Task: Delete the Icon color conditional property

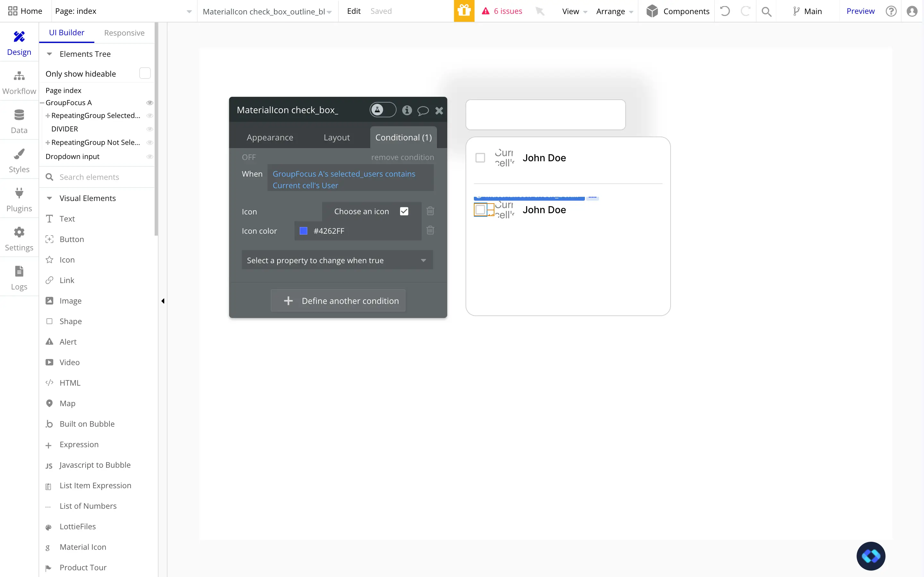Action: [x=430, y=230]
